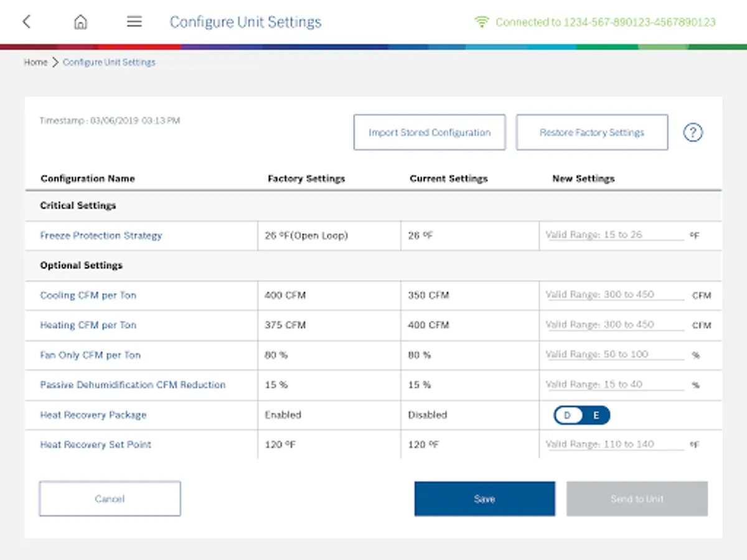Open the Freeze Protection Strategy link

[101, 235]
